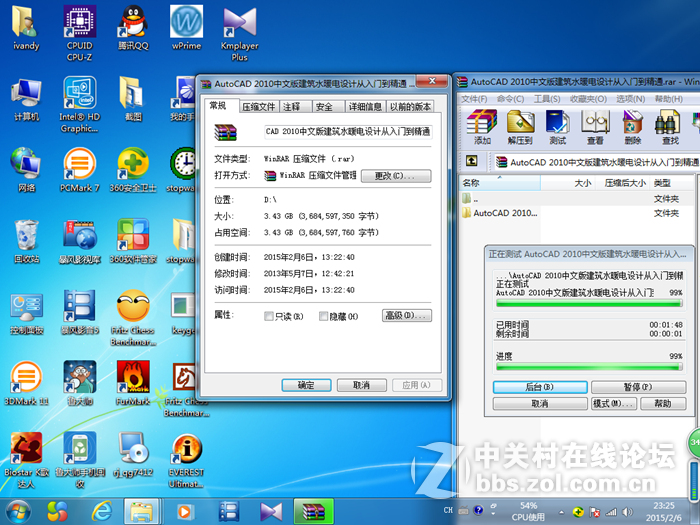Click the volume speaker tray icon

(627, 512)
